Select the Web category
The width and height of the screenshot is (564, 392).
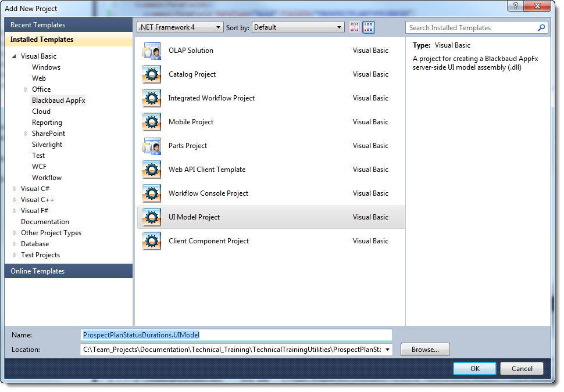[x=39, y=78]
